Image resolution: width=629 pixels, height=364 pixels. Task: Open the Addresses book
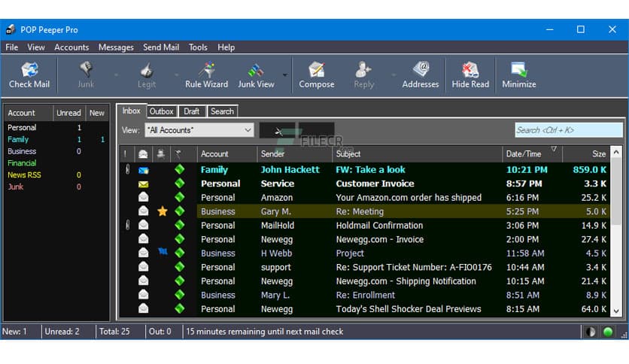[x=421, y=75]
